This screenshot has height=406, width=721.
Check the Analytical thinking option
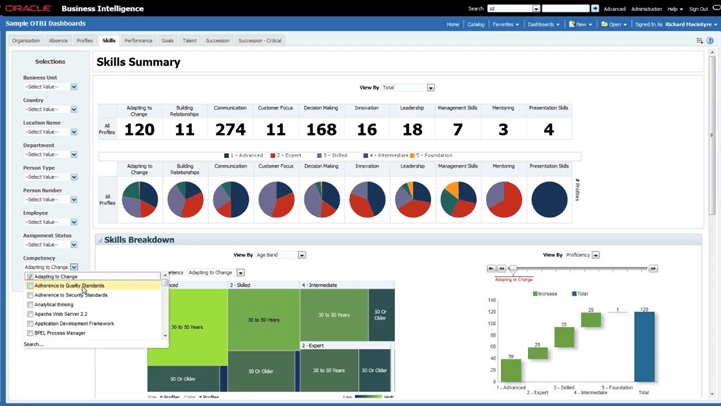pos(30,305)
